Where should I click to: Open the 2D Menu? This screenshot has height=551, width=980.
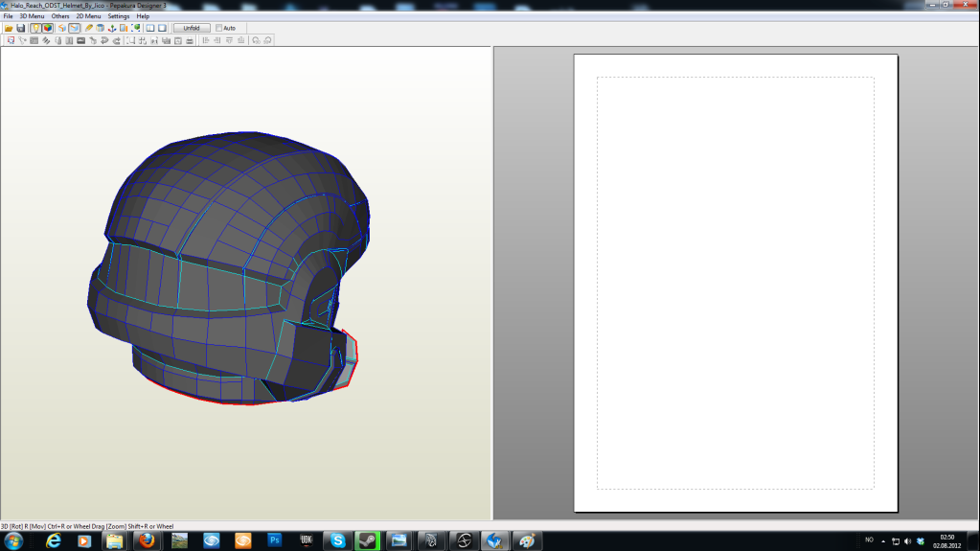88,16
